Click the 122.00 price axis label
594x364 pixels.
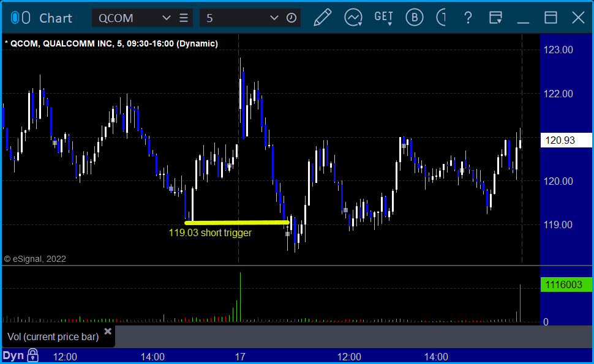click(x=558, y=94)
